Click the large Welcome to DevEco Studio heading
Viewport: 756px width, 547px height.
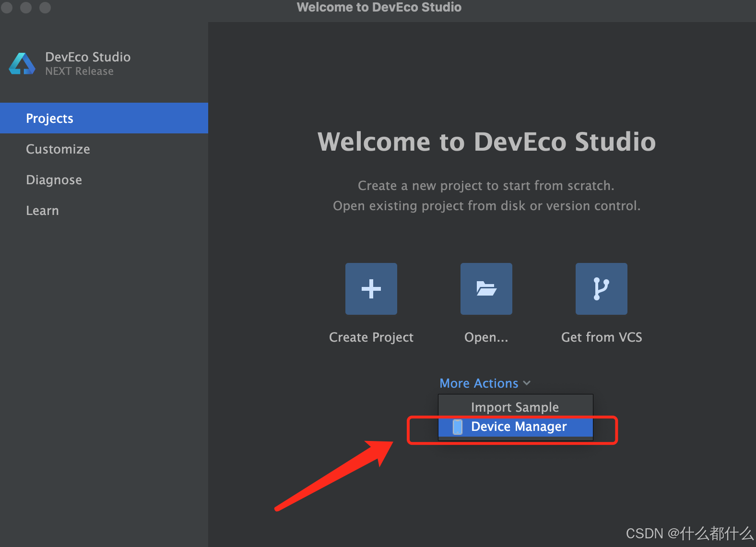click(486, 142)
